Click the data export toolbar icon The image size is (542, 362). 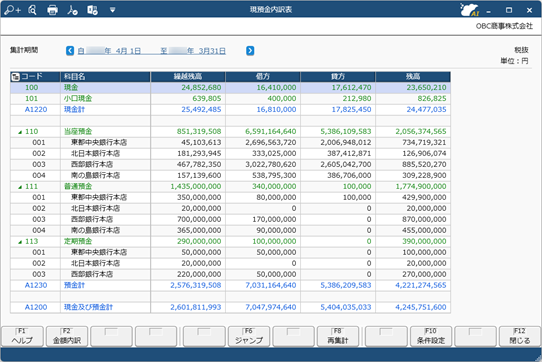[x=93, y=10]
